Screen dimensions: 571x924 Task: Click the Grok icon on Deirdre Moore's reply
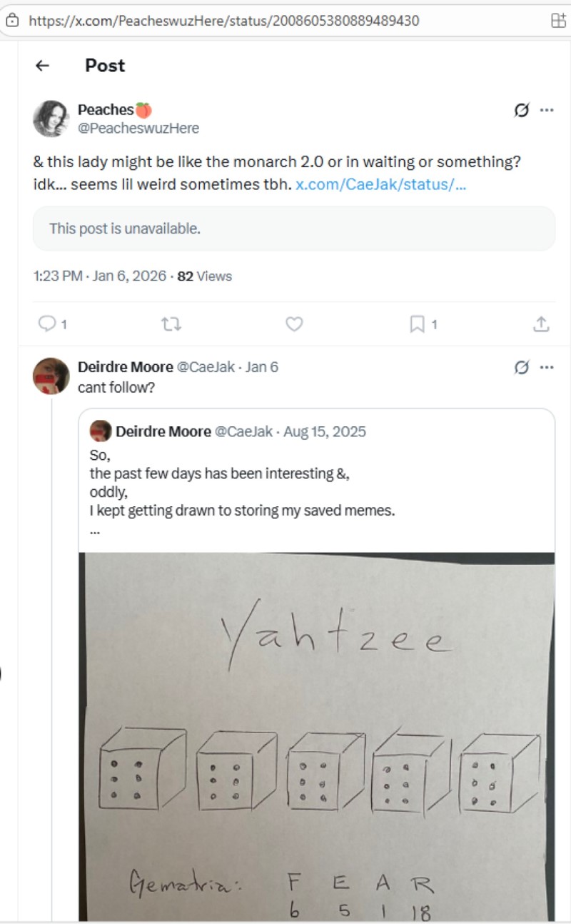[x=522, y=367]
